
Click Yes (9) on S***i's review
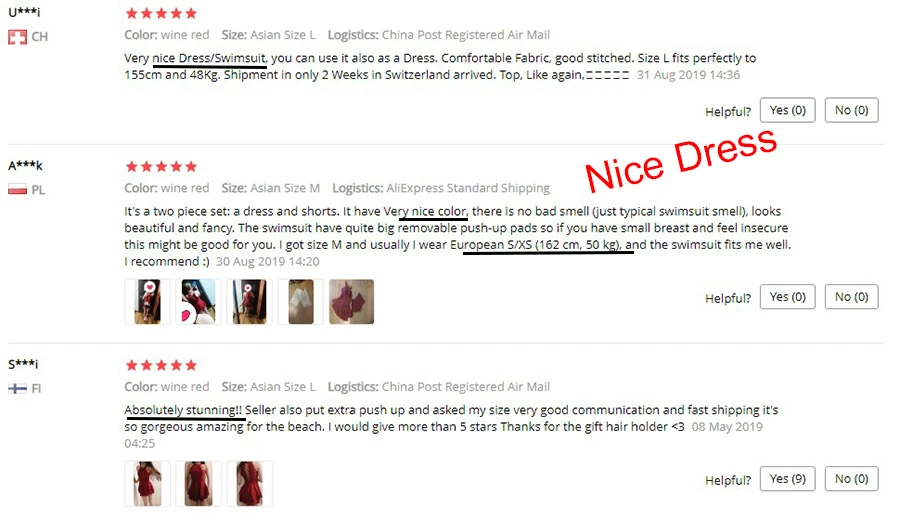788,479
